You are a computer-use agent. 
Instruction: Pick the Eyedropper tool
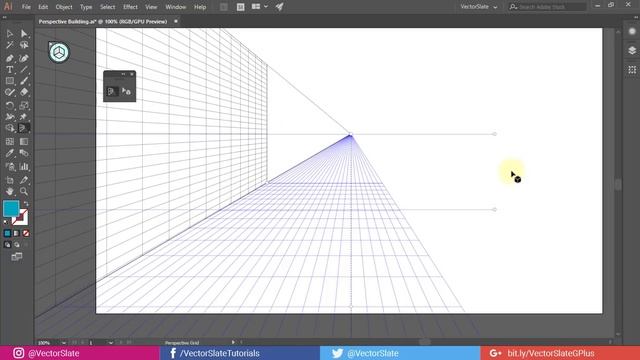click(10, 153)
